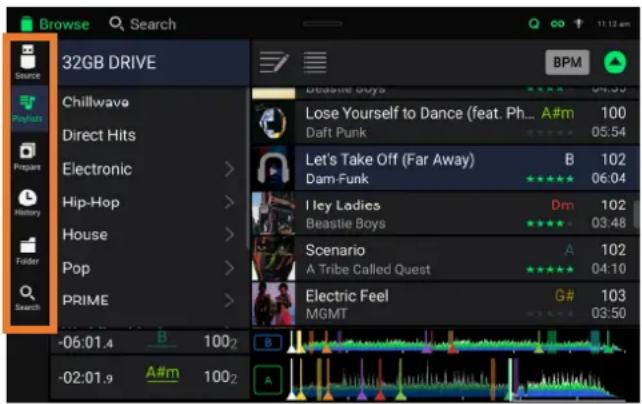Expand the House playlist chevron
642x404 pixels.
click(x=230, y=235)
